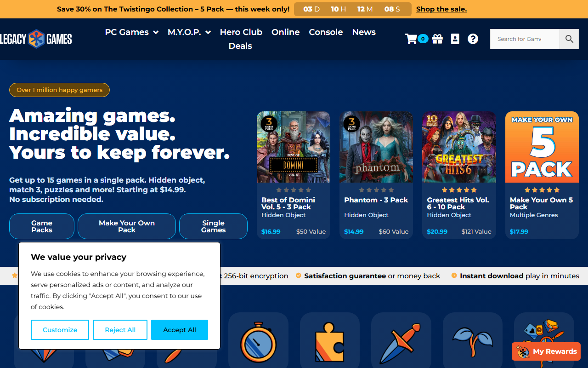Open the shopping cart icon

click(x=411, y=39)
